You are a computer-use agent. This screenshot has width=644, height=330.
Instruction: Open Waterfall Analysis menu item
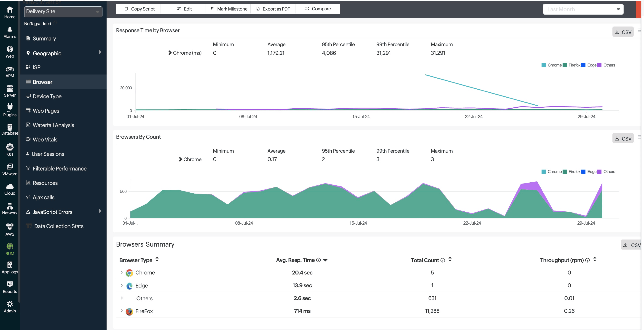[x=53, y=125]
